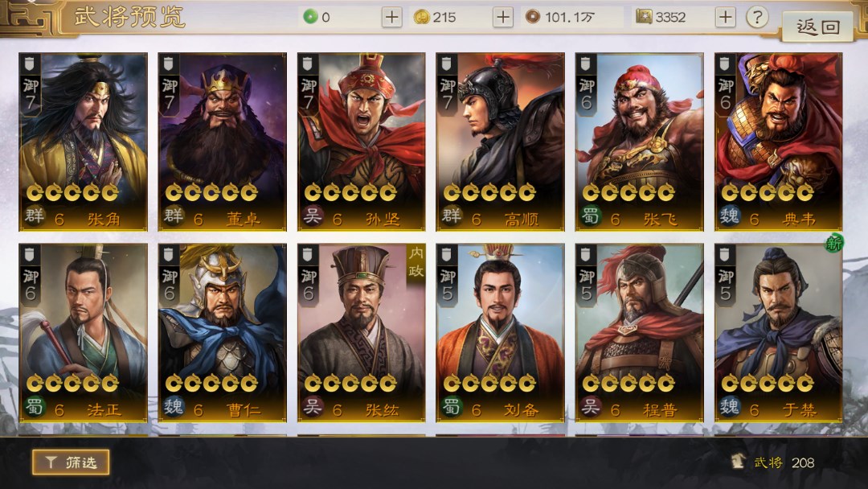Add gold coins with plus next to 215
Screen dimensions: 868x489
point(502,17)
